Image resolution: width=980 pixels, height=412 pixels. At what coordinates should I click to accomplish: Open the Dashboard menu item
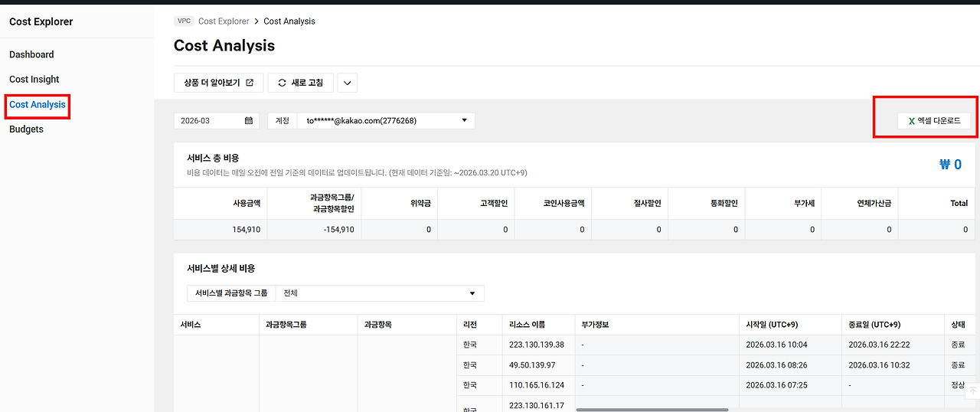[31, 54]
